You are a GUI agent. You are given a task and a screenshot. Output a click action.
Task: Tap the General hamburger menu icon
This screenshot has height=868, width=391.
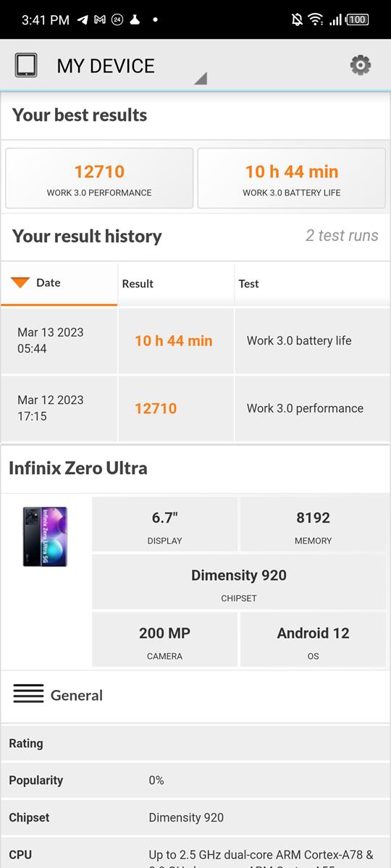pyautogui.click(x=28, y=694)
